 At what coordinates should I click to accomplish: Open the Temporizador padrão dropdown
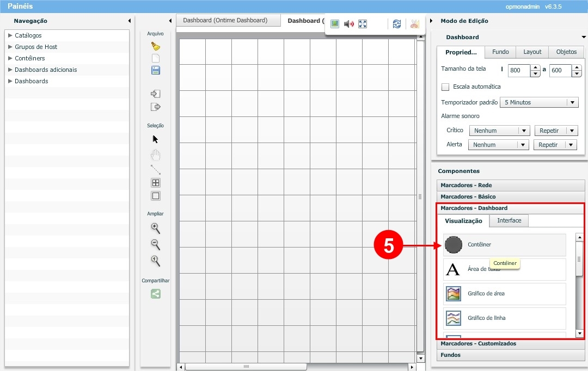(538, 102)
